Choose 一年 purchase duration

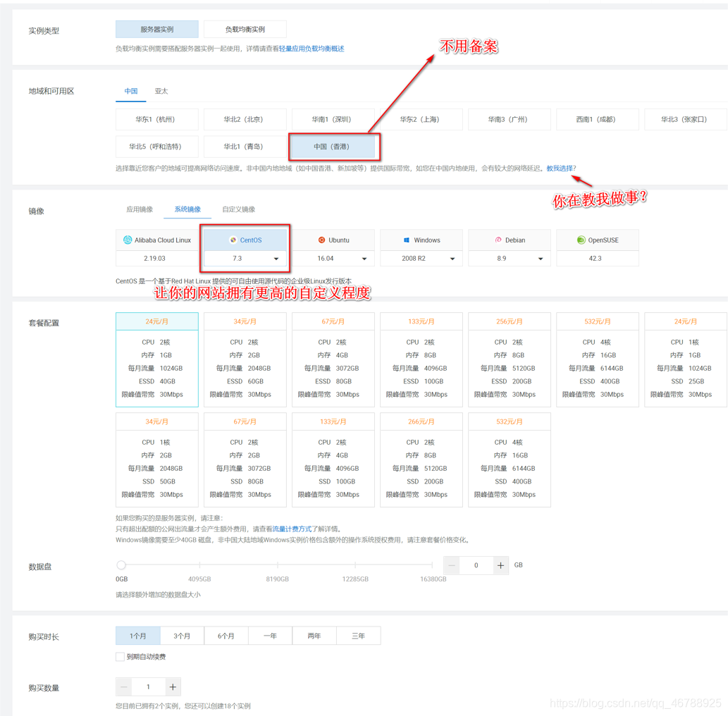pyautogui.click(x=270, y=636)
